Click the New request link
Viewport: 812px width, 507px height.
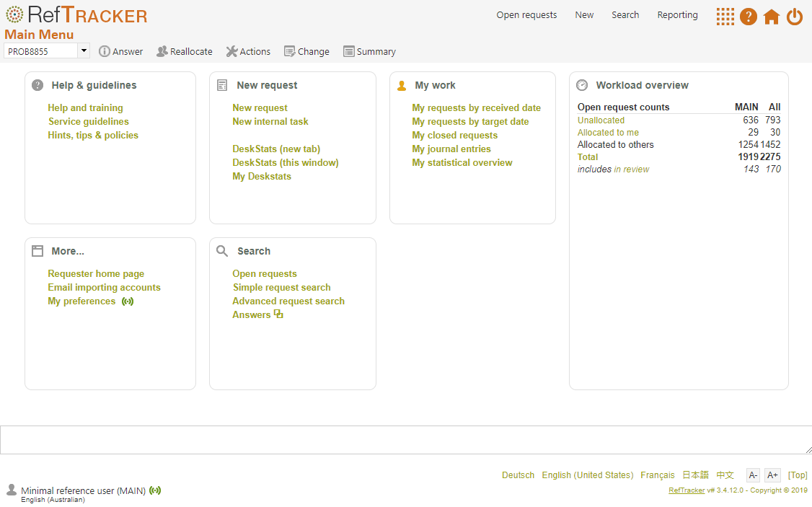(260, 107)
